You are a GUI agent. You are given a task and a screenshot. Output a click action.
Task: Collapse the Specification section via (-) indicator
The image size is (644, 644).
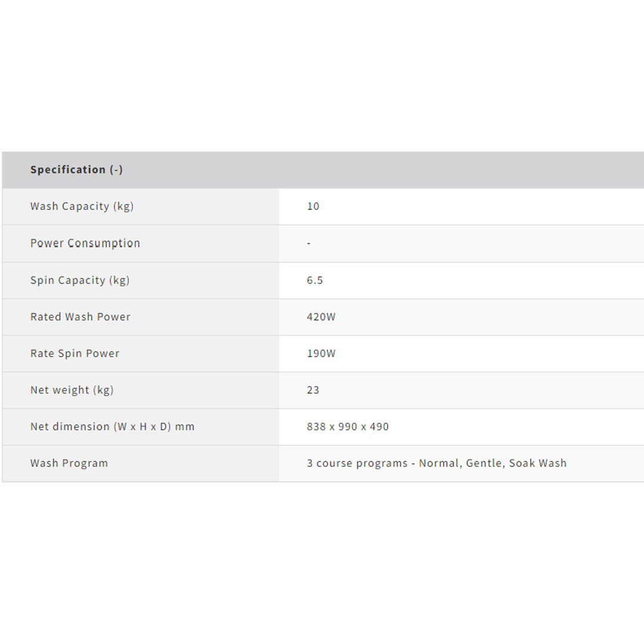pyautogui.click(x=116, y=170)
